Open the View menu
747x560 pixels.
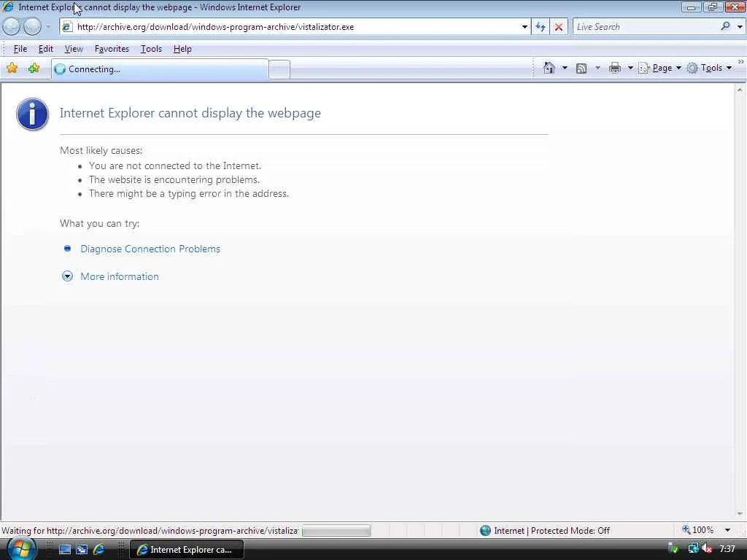click(74, 49)
